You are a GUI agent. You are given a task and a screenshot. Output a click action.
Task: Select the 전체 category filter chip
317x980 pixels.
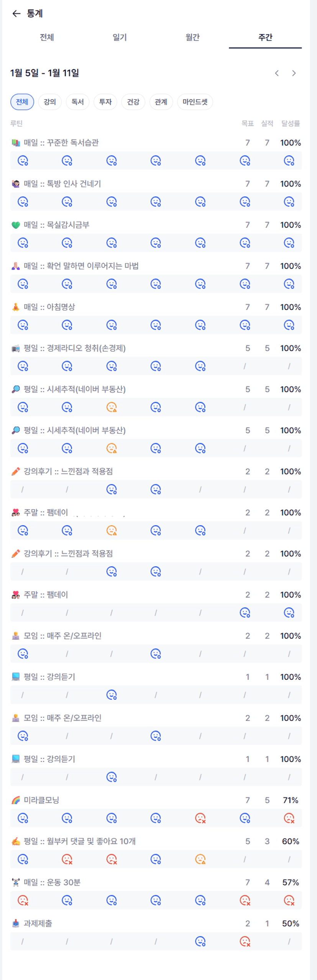tap(22, 102)
